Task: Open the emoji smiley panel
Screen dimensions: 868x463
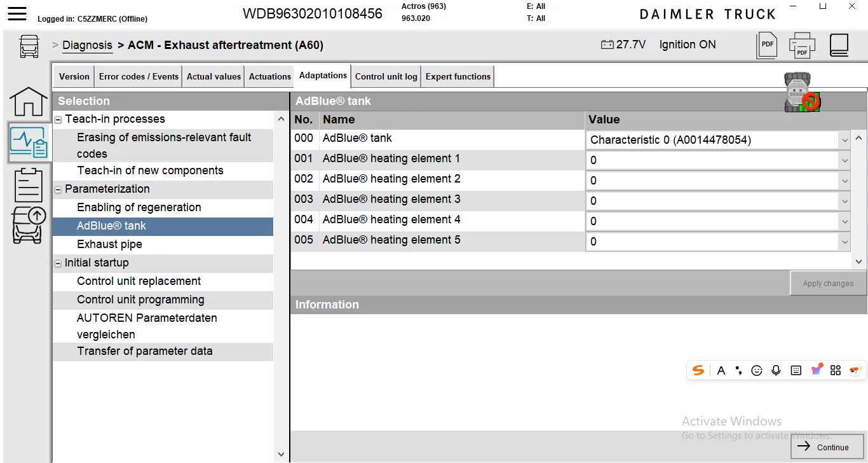Action: click(756, 370)
